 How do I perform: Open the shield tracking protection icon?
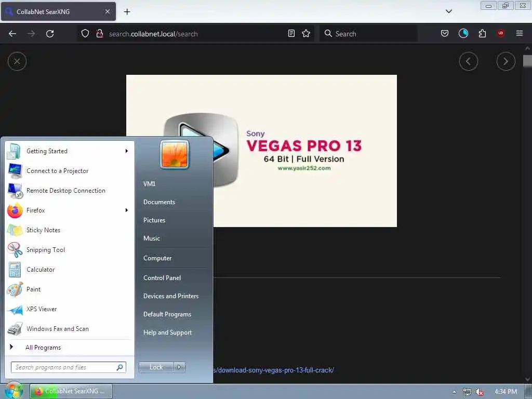click(x=85, y=33)
